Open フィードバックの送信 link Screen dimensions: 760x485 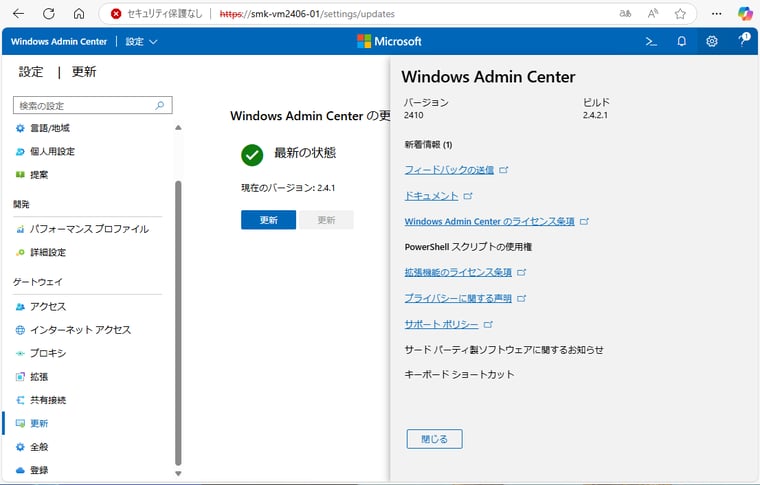(449, 170)
